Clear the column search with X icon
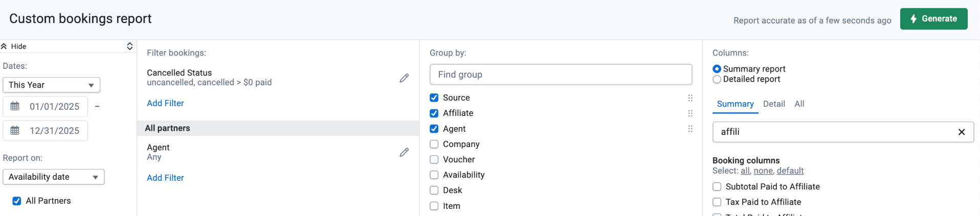This screenshot has height=216, width=980. (x=961, y=132)
